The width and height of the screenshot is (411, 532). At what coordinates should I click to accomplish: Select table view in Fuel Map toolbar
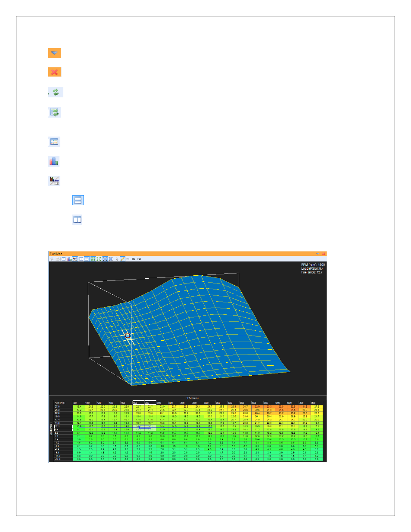[64, 259]
